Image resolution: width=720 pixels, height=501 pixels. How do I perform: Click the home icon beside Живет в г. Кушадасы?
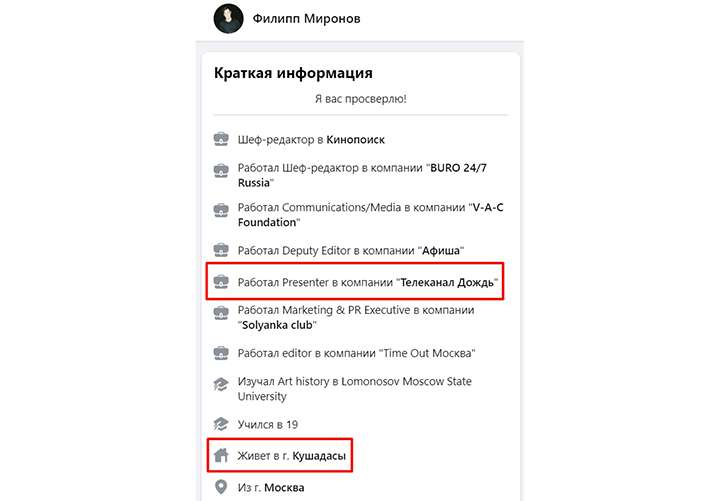tap(221, 456)
